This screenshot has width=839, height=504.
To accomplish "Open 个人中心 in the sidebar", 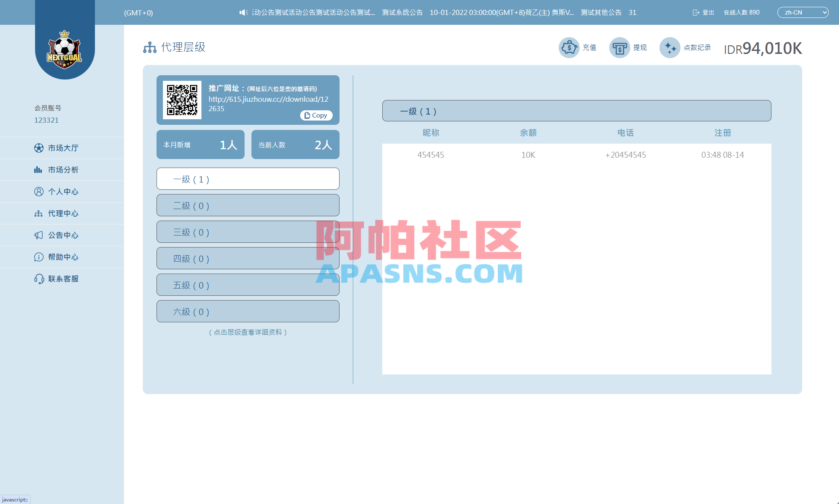I will click(63, 192).
